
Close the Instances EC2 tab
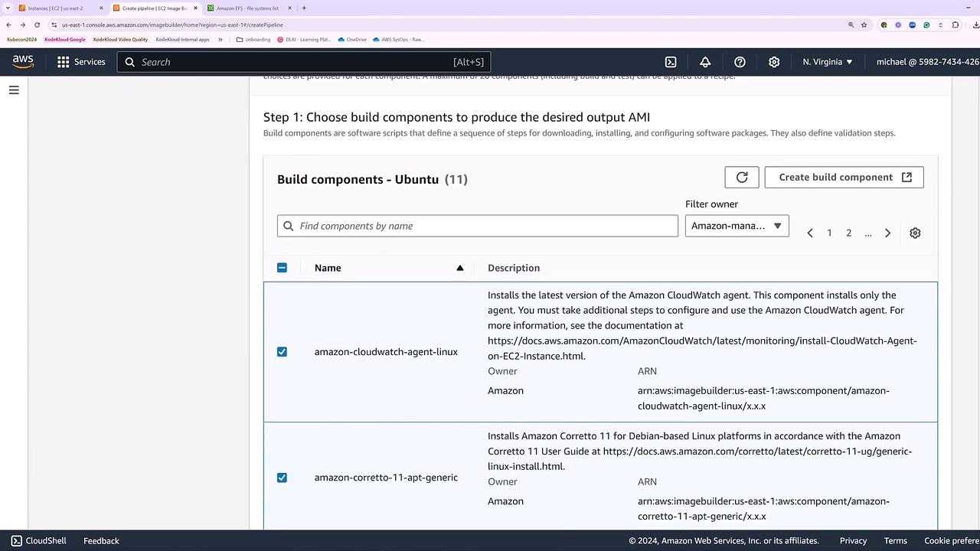click(x=101, y=8)
